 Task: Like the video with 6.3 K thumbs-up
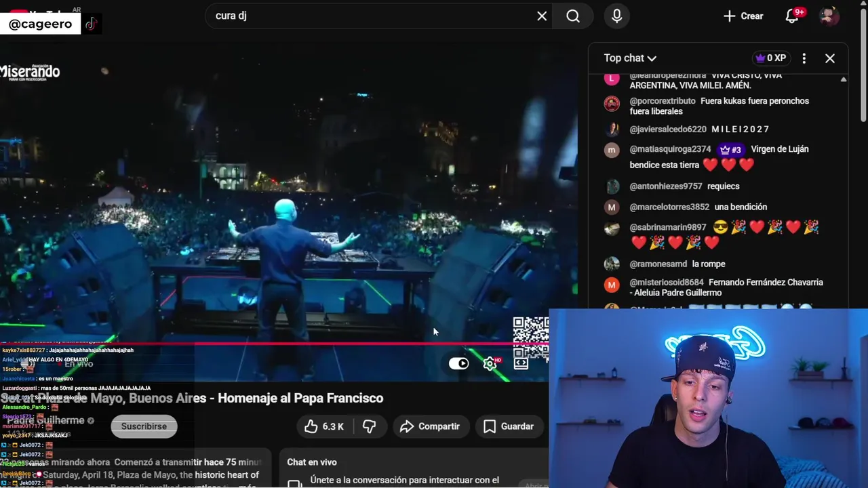[324, 426]
